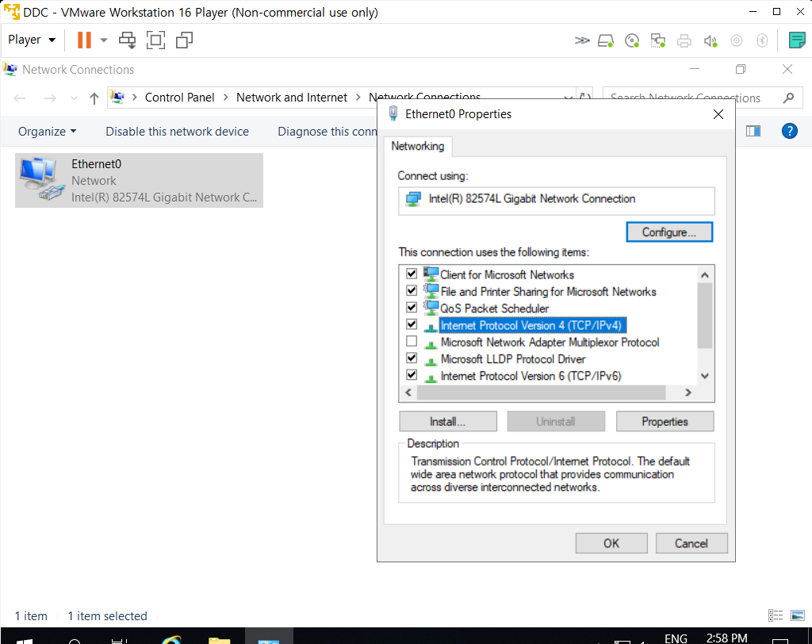
Task: Send Ctrl+Alt+Del to the virtual machine
Action: tap(128, 40)
